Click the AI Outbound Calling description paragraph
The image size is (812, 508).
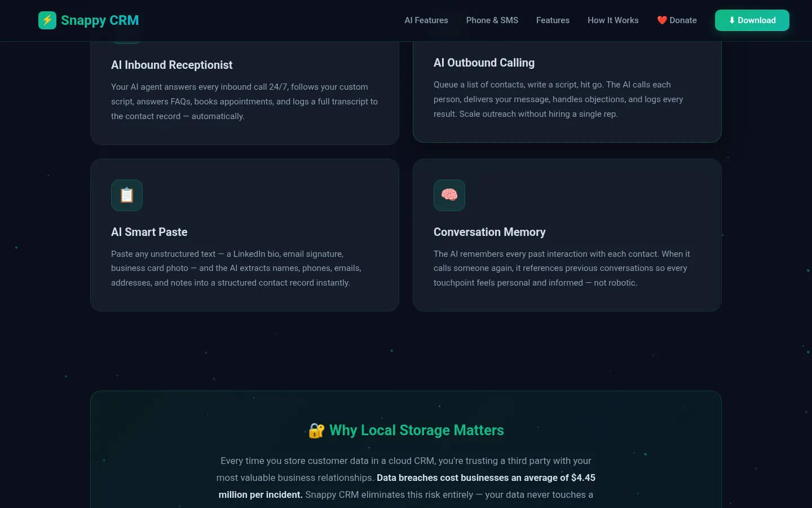[558, 99]
